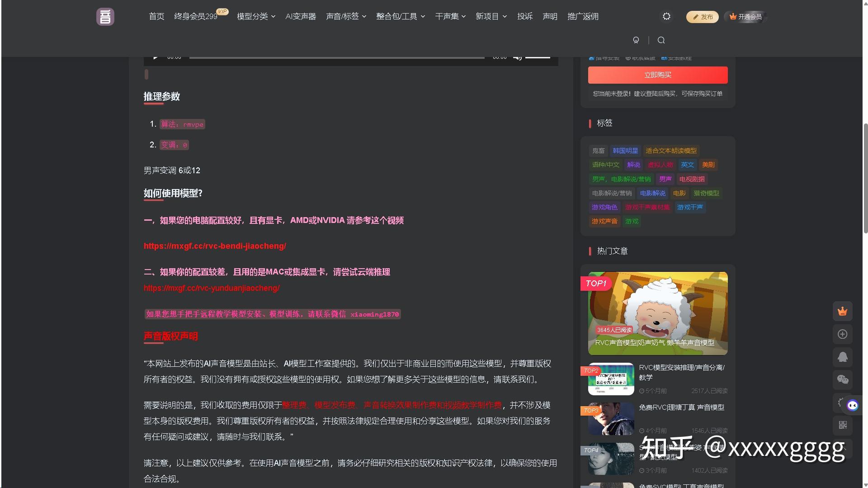Click the 立即购买 purchase button
The image size is (868, 488).
pos(657,75)
